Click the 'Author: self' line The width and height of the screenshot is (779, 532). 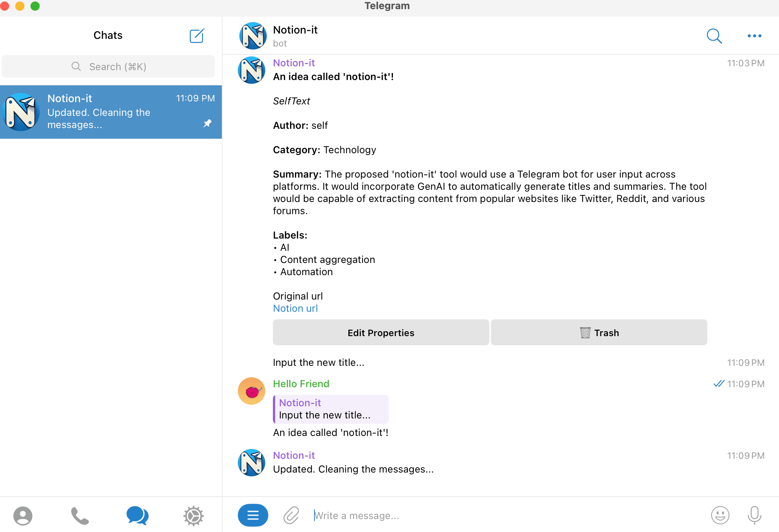[300, 125]
